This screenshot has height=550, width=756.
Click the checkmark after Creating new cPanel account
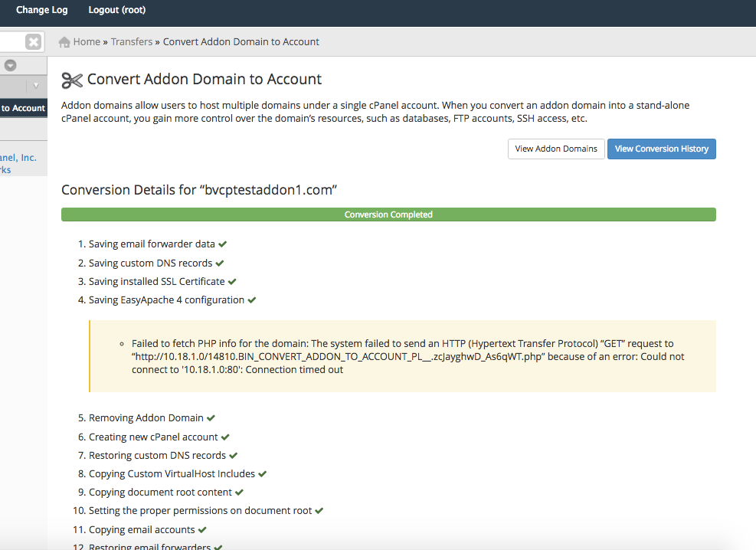[x=225, y=437]
